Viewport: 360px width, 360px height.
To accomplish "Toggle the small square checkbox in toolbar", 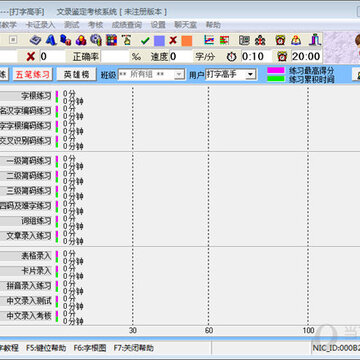I will [x=13, y=40].
